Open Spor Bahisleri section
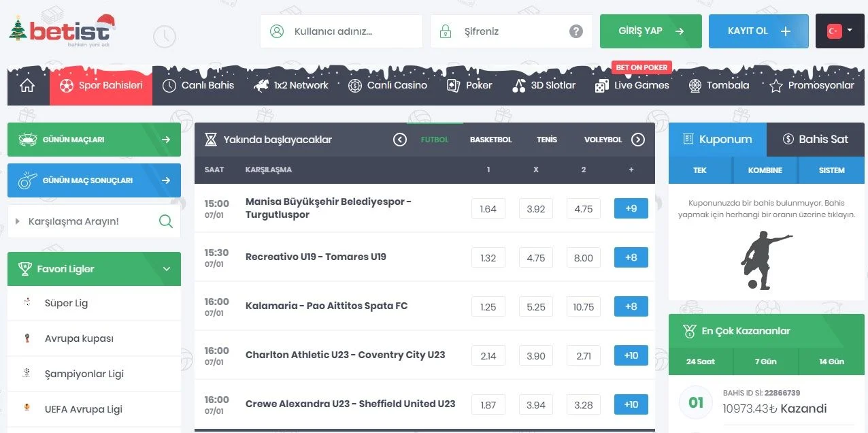The image size is (868, 433). (x=101, y=85)
